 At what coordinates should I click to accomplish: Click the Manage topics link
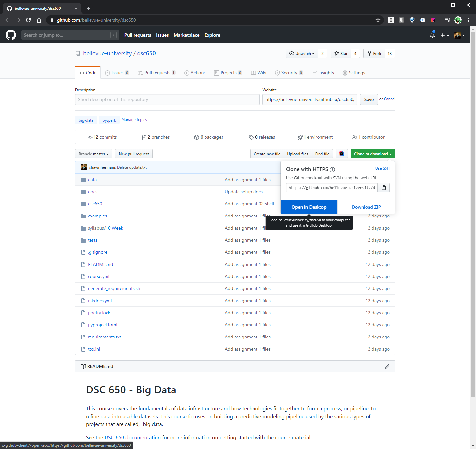[x=134, y=120]
